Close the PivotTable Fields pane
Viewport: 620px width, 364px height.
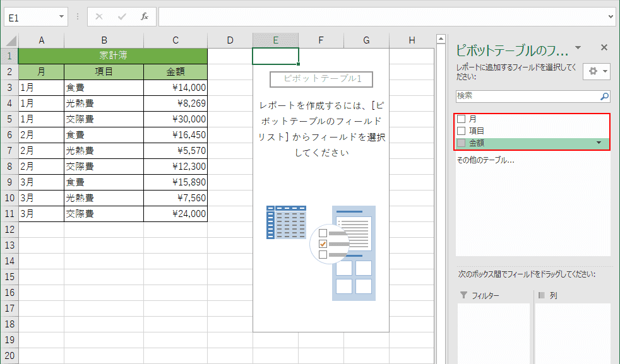(604, 47)
